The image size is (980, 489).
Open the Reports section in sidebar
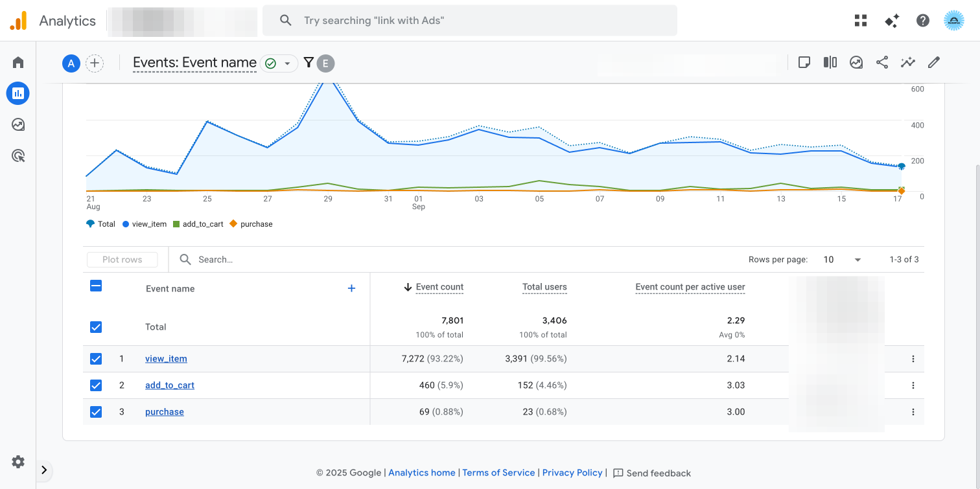pyautogui.click(x=18, y=93)
